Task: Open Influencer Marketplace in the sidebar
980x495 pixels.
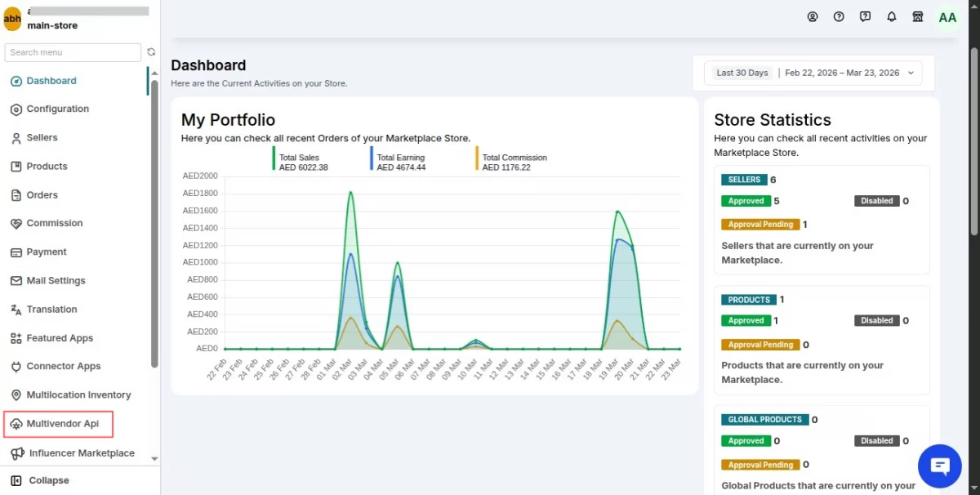Action: 73,453
